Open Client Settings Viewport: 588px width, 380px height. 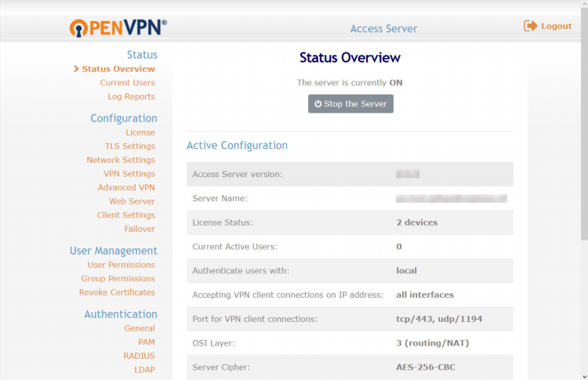[126, 215]
